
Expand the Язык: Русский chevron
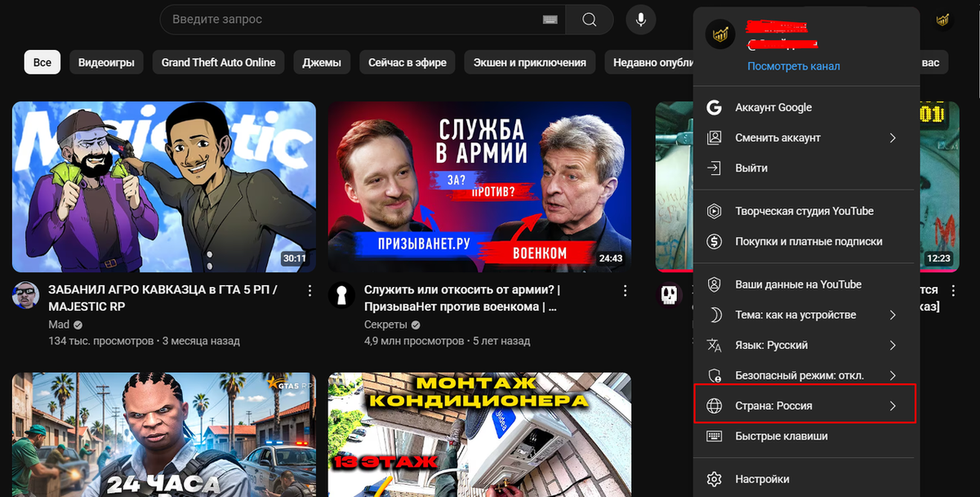click(x=893, y=345)
